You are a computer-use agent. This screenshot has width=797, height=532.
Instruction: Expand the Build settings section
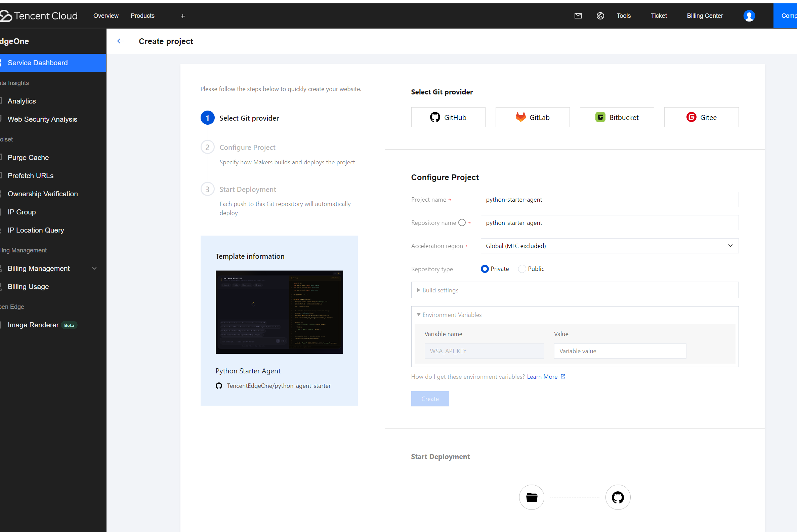coord(575,290)
